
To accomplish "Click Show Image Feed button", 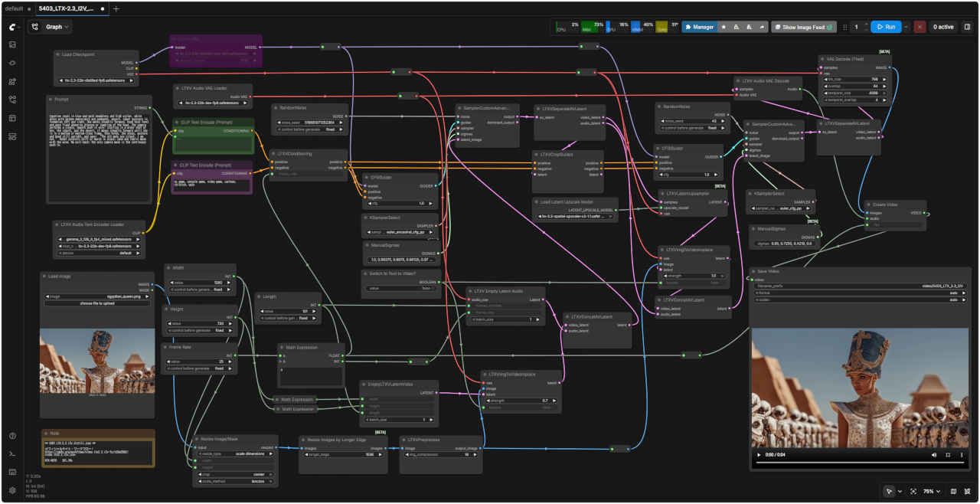I will pos(803,27).
